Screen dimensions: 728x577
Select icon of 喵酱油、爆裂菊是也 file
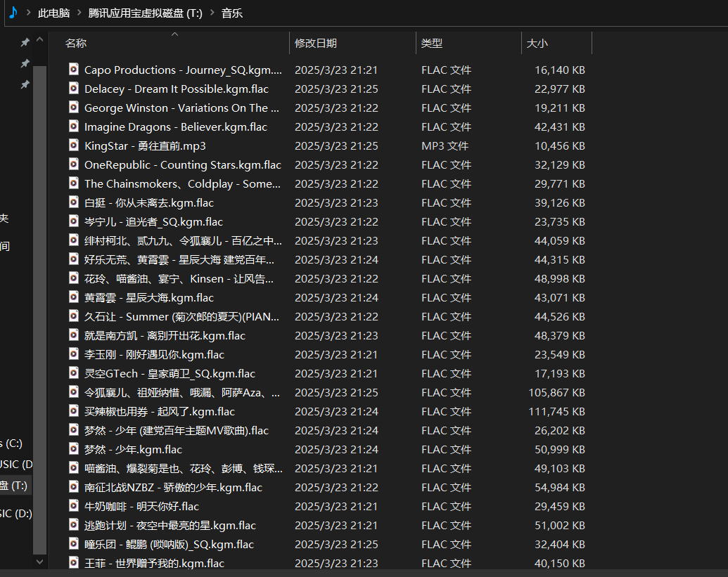73,468
